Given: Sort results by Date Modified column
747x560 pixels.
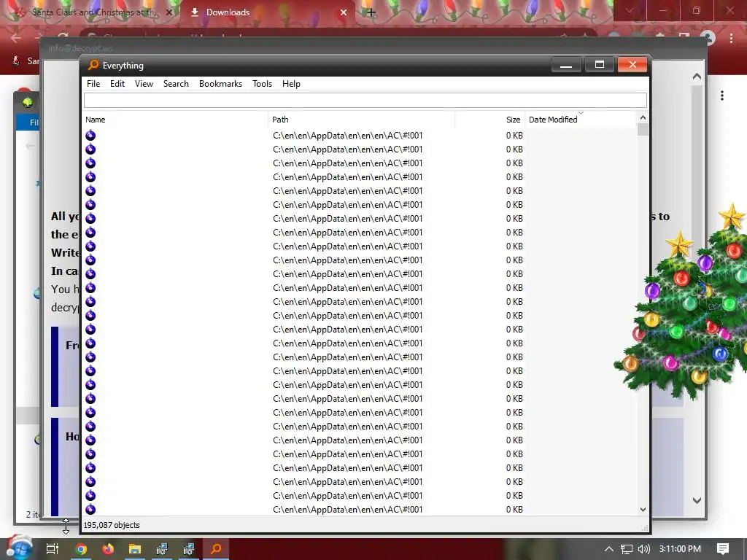Looking at the screenshot, I should tap(580, 120).
